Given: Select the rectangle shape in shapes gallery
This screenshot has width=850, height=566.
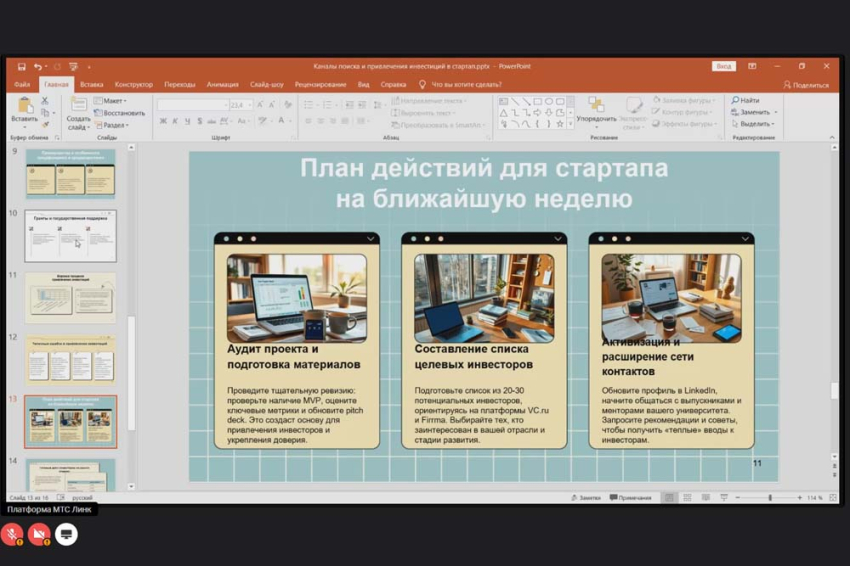Looking at the screenshot, I should tap(537, 101).
